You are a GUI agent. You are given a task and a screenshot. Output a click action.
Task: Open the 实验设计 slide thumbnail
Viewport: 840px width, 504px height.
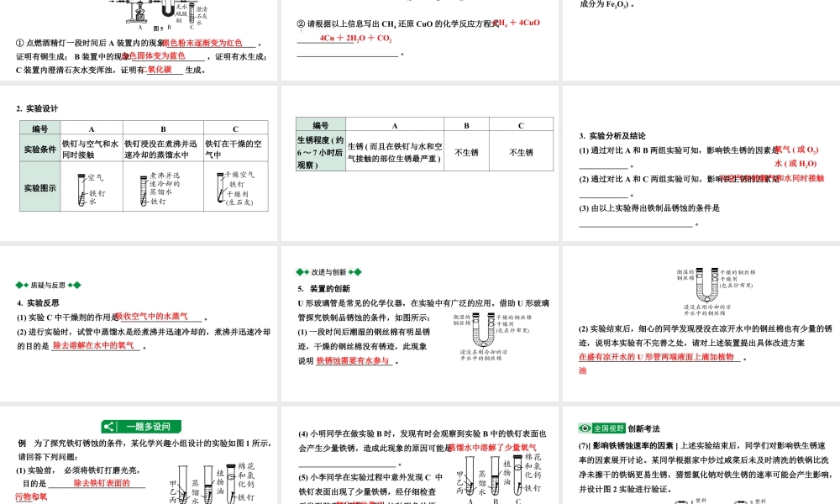tap(138, 164)
